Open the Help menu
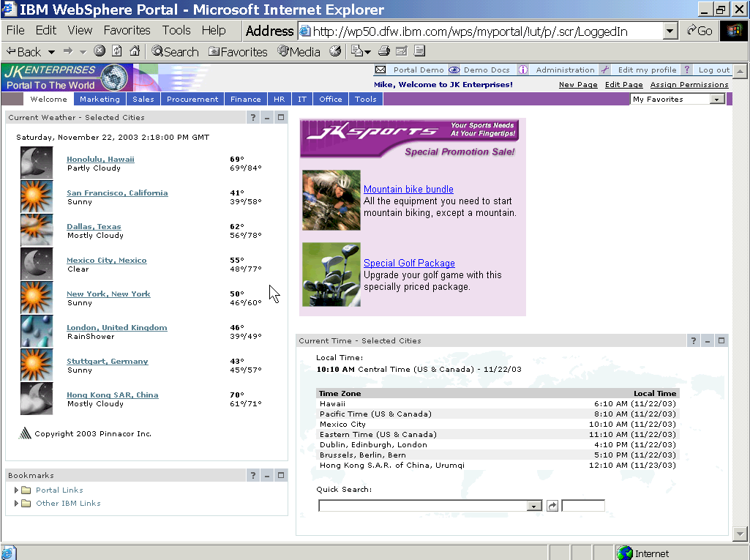The height and width of the screenshot is (560, 750). pyautogui.click(x=214, y=30)
